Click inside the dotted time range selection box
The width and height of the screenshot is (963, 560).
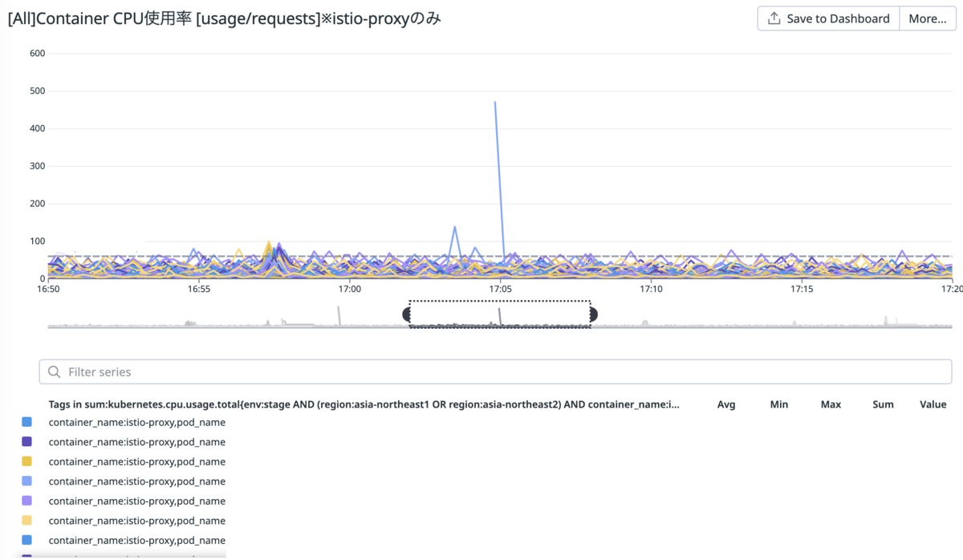(x=500, y=314)
